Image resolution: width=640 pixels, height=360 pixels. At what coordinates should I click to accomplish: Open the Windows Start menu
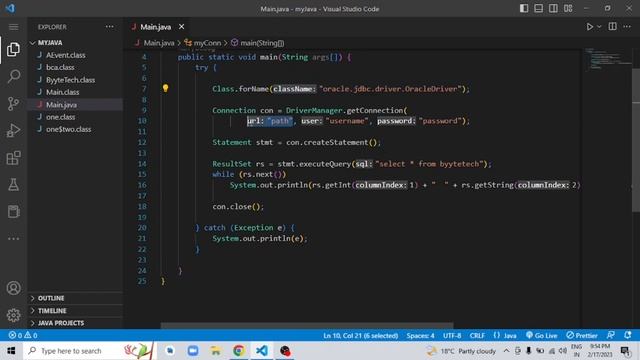tap(11, 351)
